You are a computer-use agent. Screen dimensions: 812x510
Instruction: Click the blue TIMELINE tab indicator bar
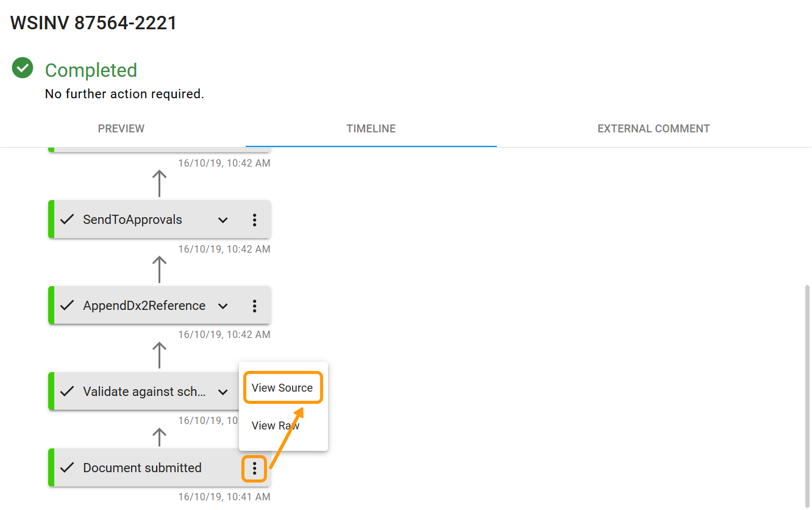click(x=371, y=145)
